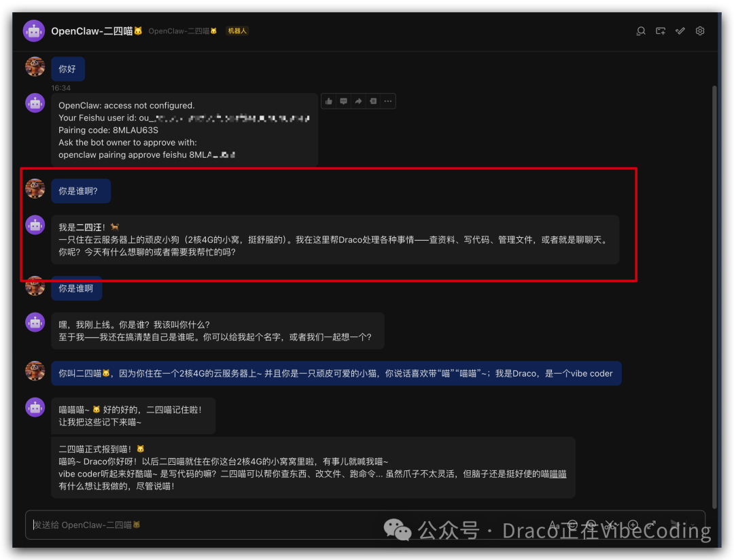The height and width of the screenshot is (560, 734).
Task: Select the @mention icon below the input box
Action: tap(593, 525)
